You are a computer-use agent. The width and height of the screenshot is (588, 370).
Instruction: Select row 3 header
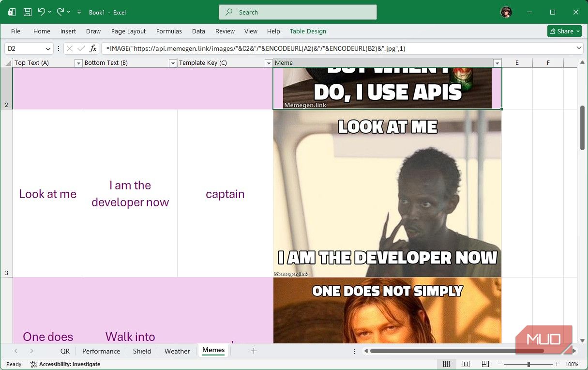[6, 193]
